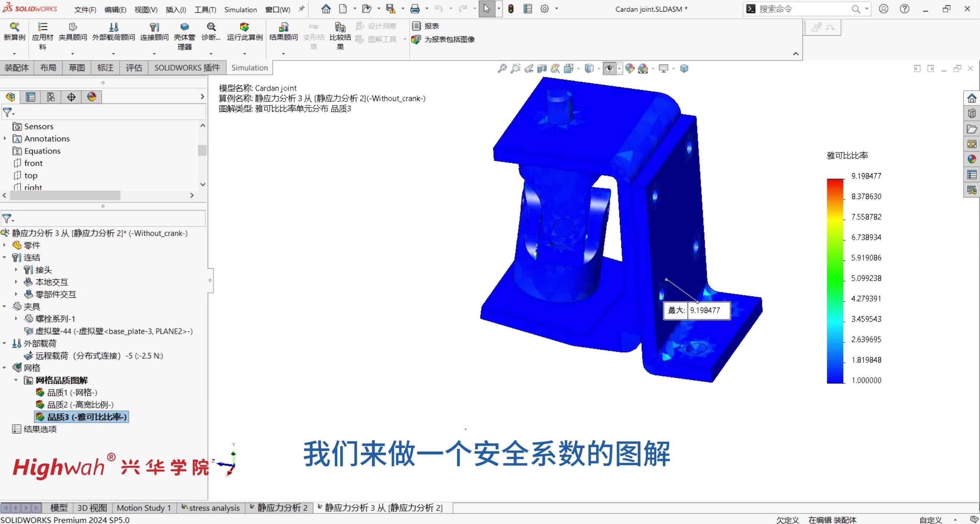The height and width of the screenshot is (524, 980).
Task: Click Apply Material (应用材料) icon
Action: tap(42, 27)
